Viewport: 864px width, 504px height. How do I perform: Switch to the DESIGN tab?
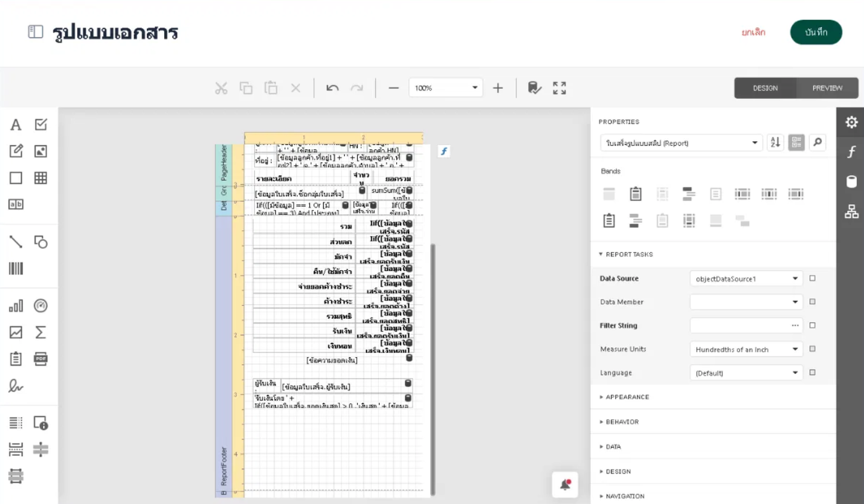pos(765,88)
